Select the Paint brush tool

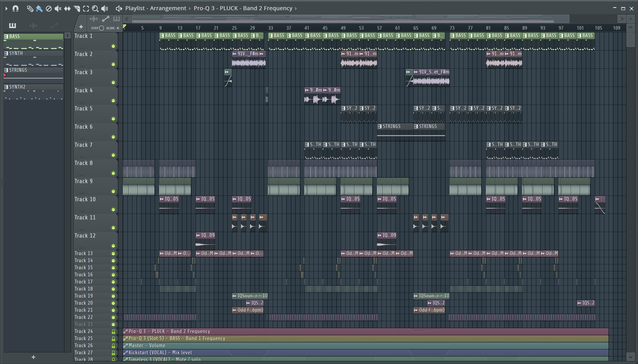pos(39,9)
